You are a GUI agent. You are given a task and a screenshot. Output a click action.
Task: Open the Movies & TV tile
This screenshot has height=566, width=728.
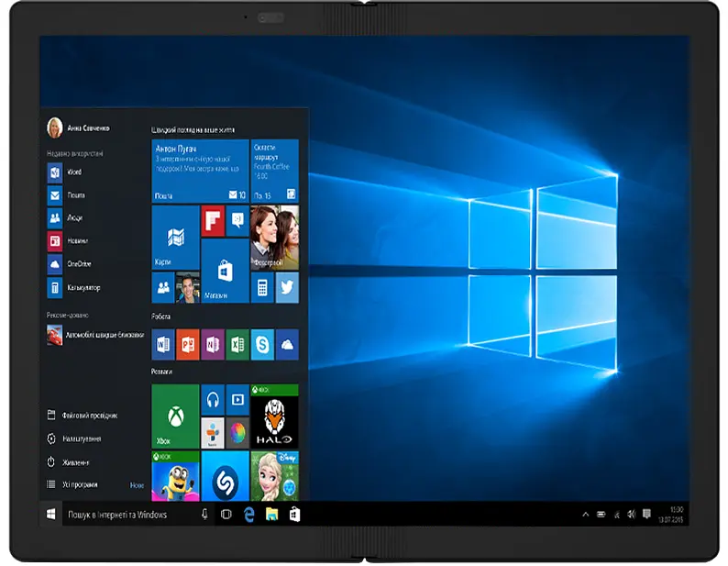coord(237,400)
